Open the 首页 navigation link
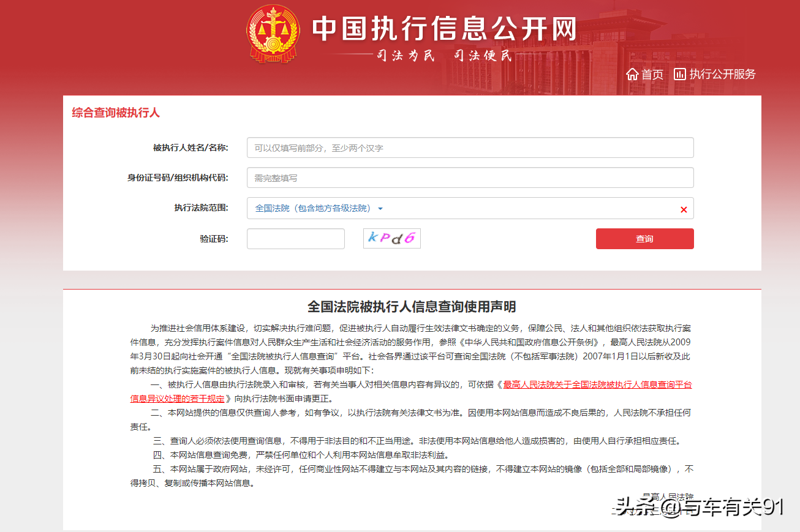This screenshot has width=800, height=532. click(652, 74)
